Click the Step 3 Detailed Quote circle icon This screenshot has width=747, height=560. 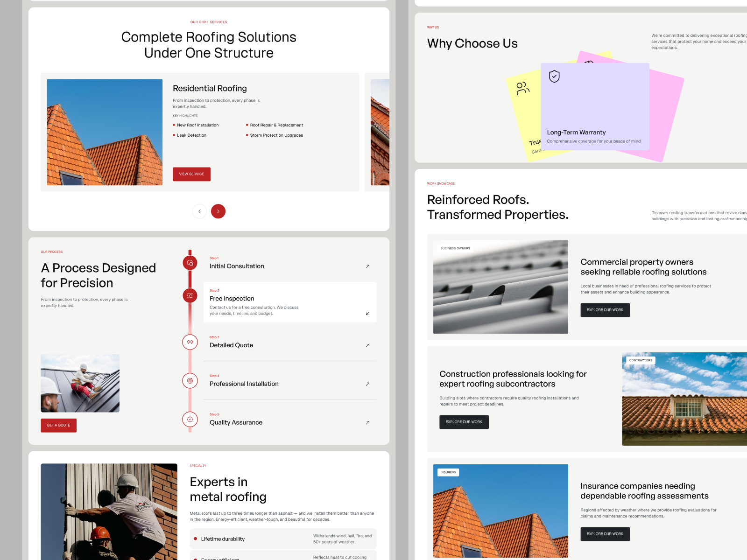190,342
